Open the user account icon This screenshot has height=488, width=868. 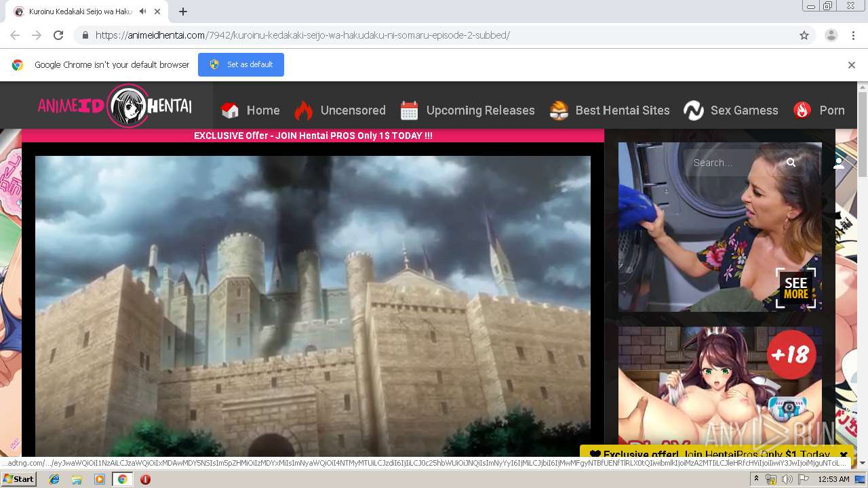pyautogui.click(x=839, y=163)
